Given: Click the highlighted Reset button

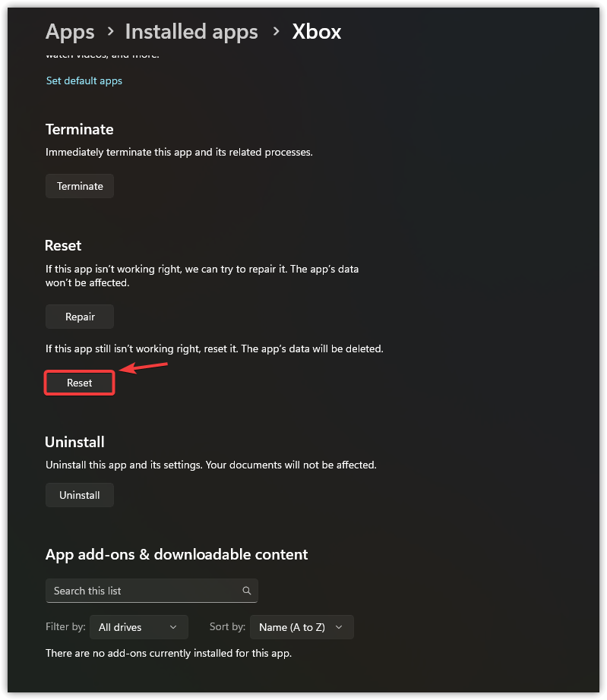Looking at the screenshot, I should click(80, 383).
